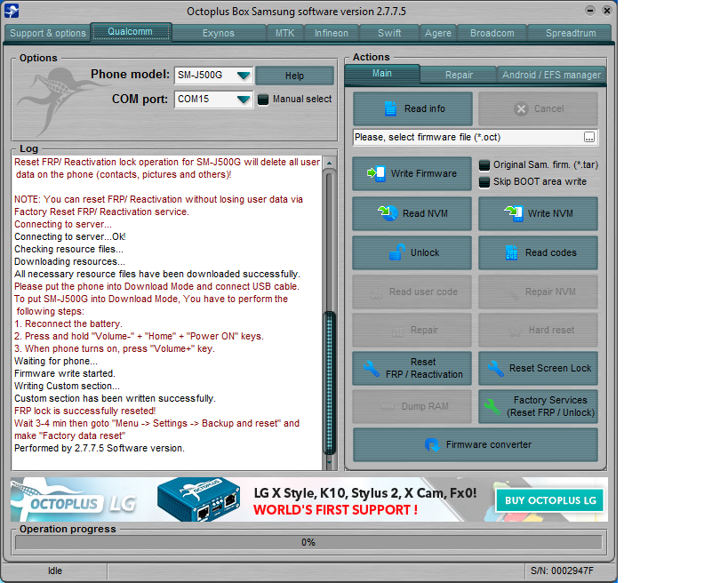The width and height of the screenshot is (728, 583).
Task: Click the log scrollbar thumb
Action: click(329, 383)
